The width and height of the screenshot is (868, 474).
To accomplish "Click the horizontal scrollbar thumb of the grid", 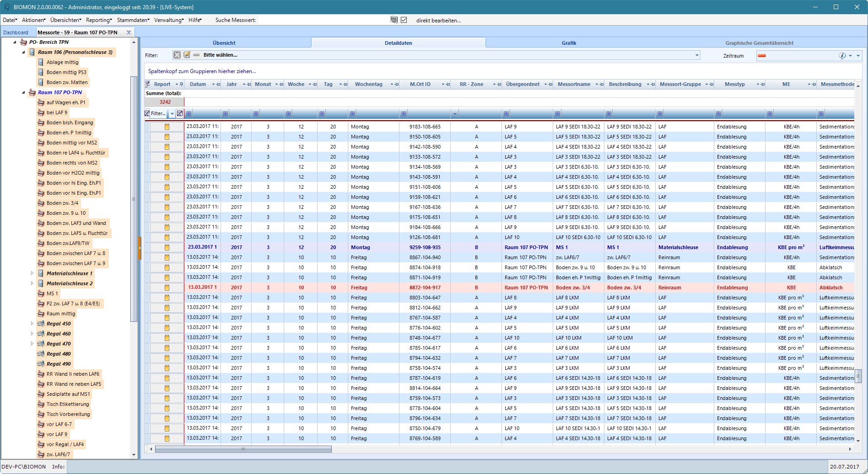I will (x=243, y=449).
